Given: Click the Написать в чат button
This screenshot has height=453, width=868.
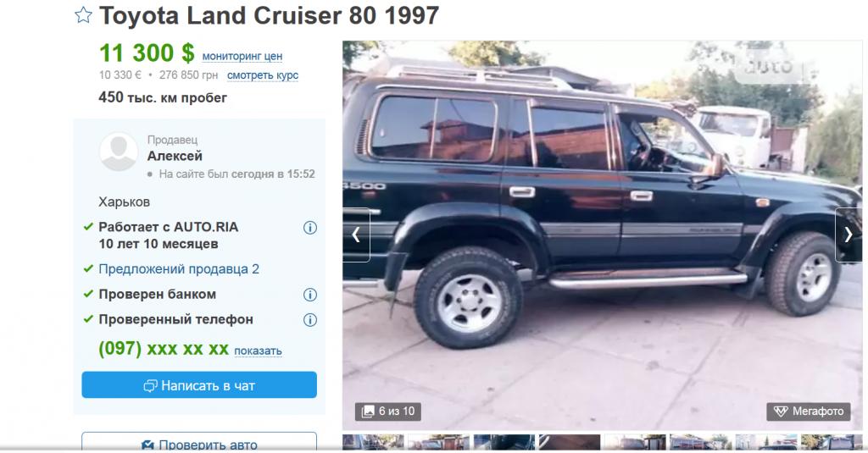Looking at the screenshot, I should point(199,385).
